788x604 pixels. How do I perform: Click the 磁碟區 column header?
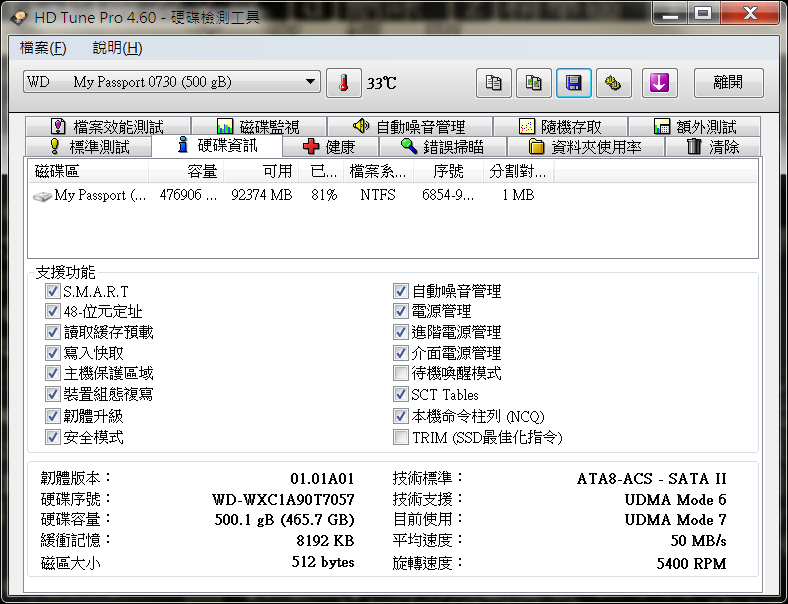(x=88, y=171)
